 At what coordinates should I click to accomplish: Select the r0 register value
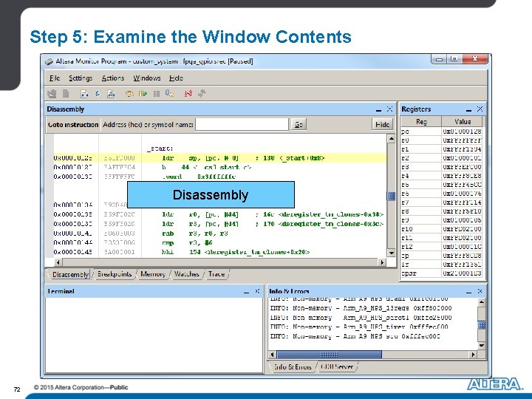462,140
